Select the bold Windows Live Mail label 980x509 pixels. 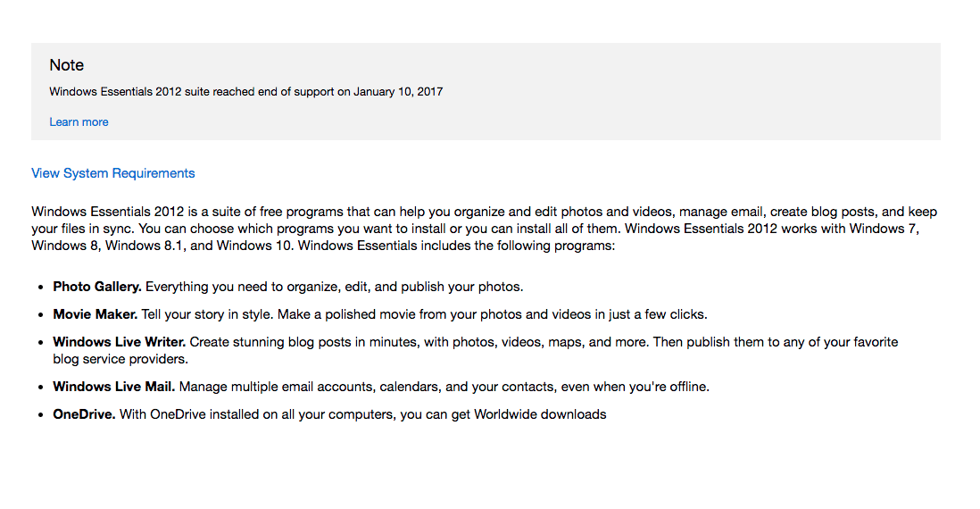113,387
